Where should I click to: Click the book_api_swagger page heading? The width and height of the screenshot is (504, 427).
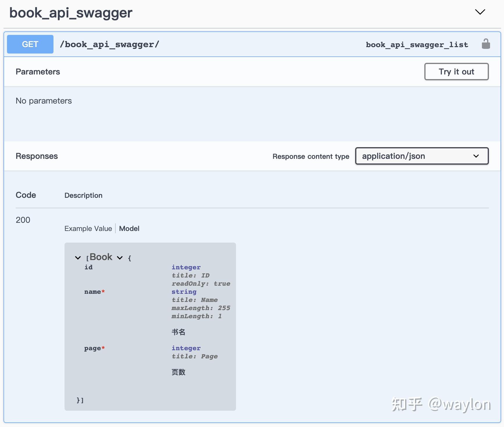(71, 13)
